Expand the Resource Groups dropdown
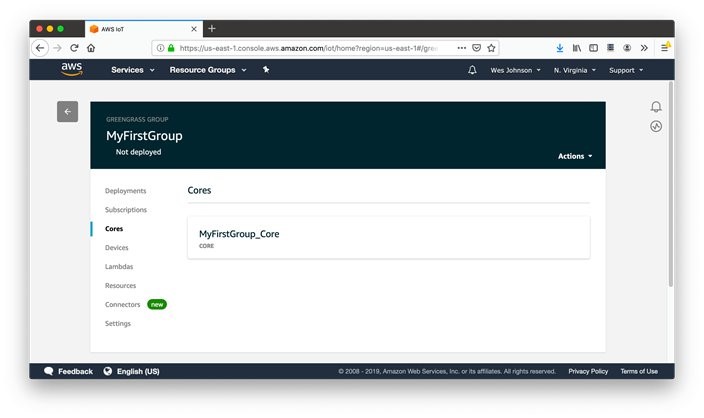The width and height of the screenshot is (704, 418). 208,70
